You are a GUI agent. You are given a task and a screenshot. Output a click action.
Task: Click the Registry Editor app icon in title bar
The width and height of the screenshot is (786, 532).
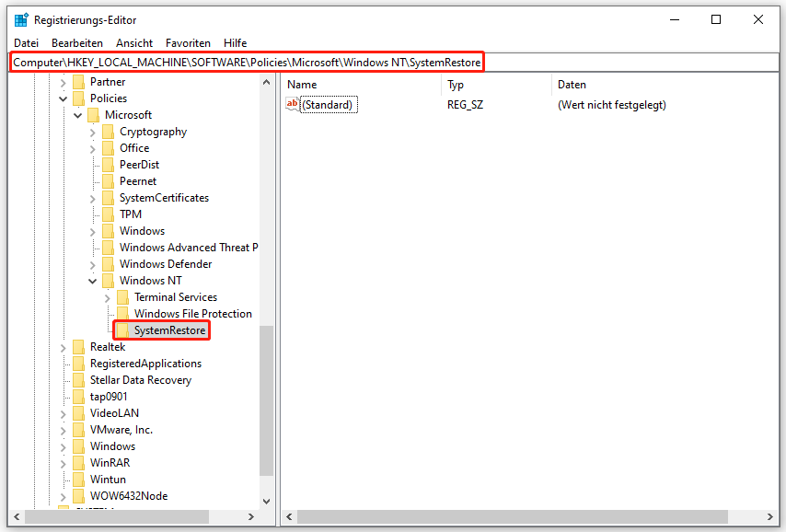pos(21,20)
